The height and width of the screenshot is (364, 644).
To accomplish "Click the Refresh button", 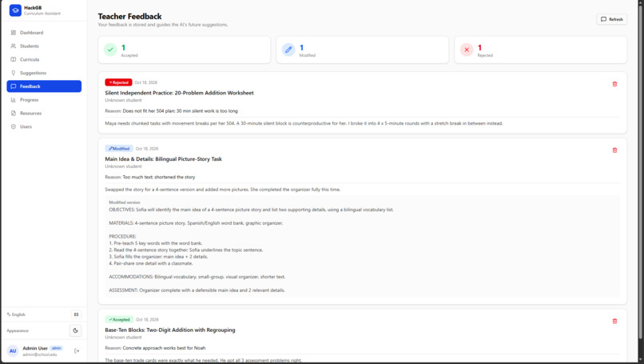I will coord(611,19).
